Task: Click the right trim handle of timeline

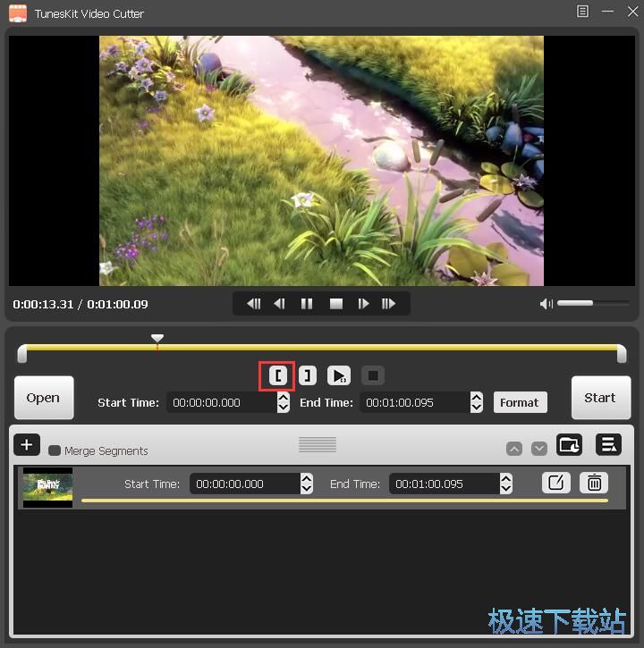Action: [622, 354]
